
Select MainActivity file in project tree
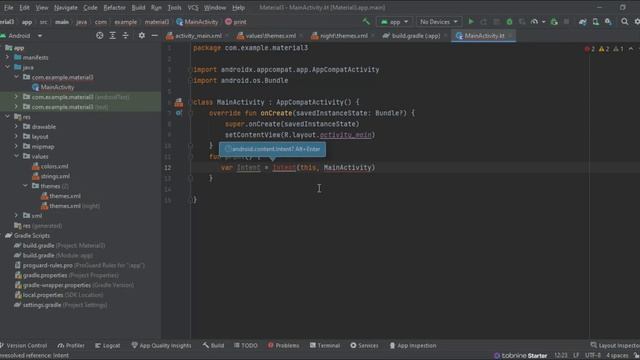[53, 87]
